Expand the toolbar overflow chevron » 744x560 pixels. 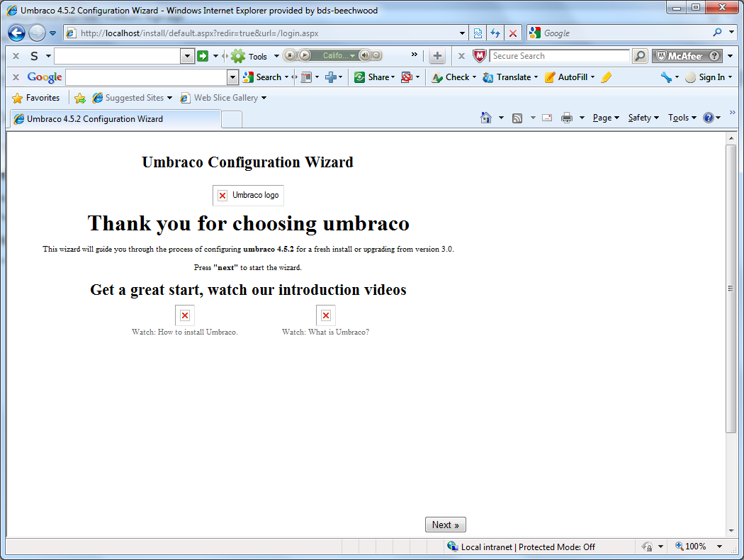[415, 55]
